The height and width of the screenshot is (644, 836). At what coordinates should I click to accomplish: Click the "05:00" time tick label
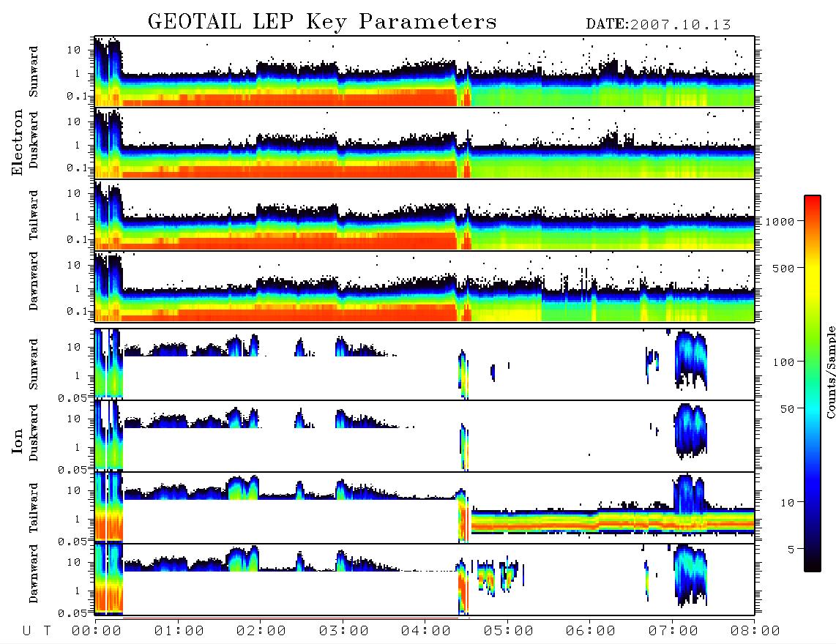point(508,632)
